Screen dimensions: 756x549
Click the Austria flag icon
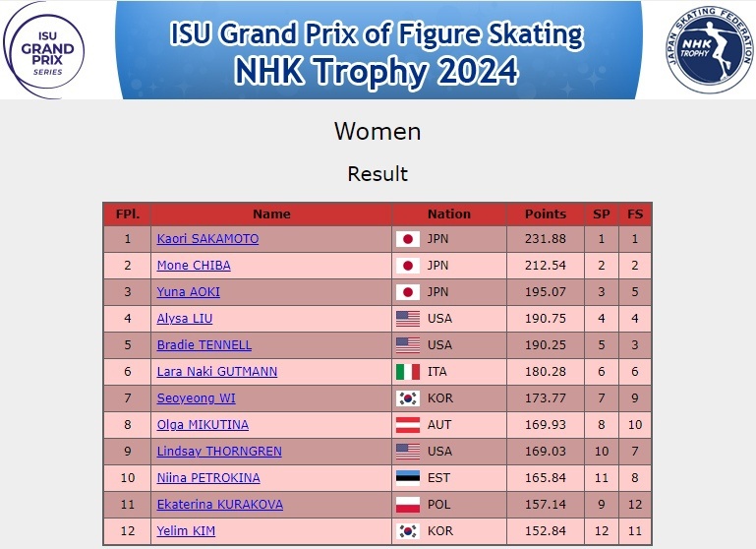tap(408, 424)
